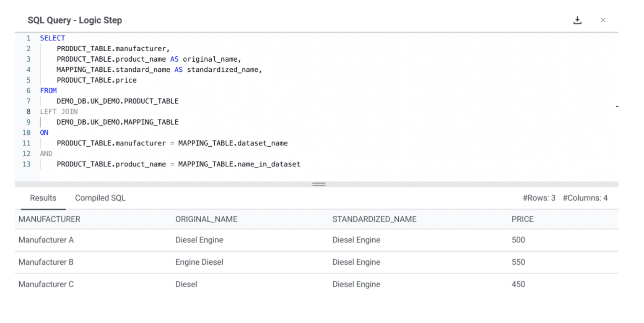644x323 pixels.
Task: Close the SQL Query - Logic Step dialog
Action: 603,20
